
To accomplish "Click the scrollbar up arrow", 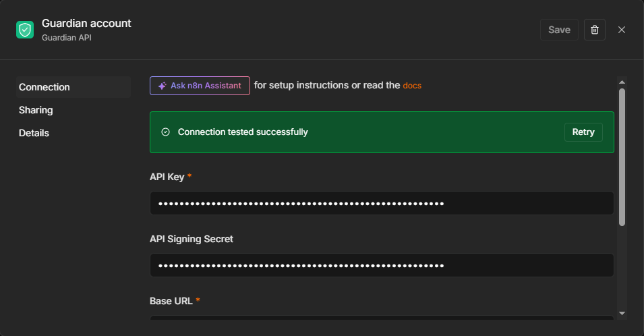I will tap(622, 82).
